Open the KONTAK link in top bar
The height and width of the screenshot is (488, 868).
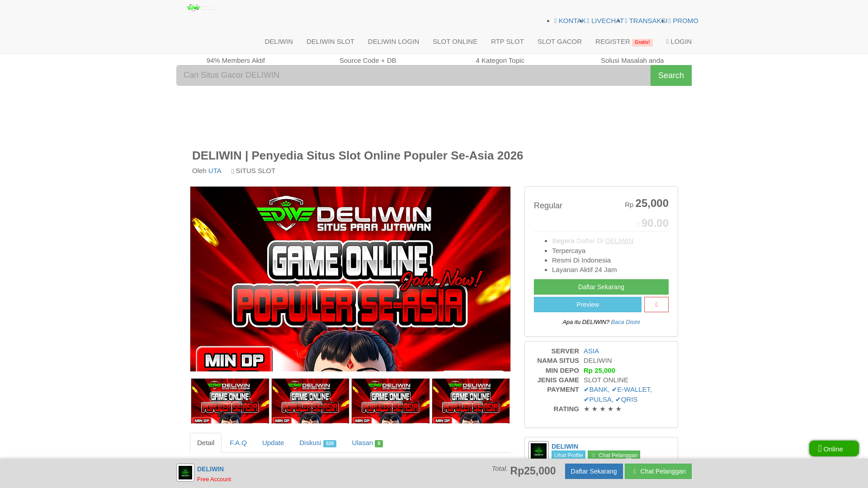coord(570,21)
